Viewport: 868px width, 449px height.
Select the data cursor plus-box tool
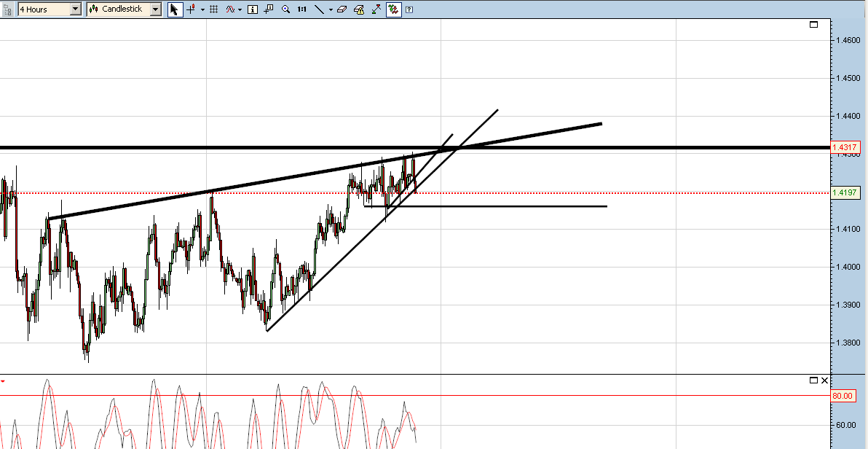tap(269, 9)
